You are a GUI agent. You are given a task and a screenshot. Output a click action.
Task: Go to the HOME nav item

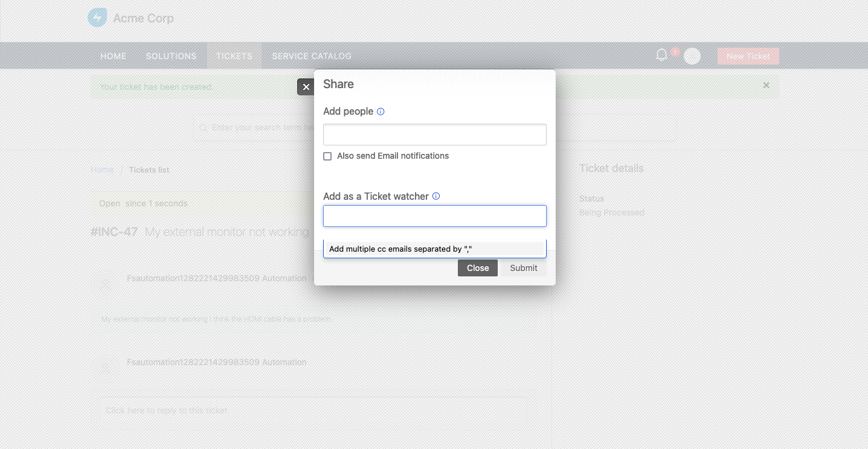pyautogui.click(x=114, y=56)
